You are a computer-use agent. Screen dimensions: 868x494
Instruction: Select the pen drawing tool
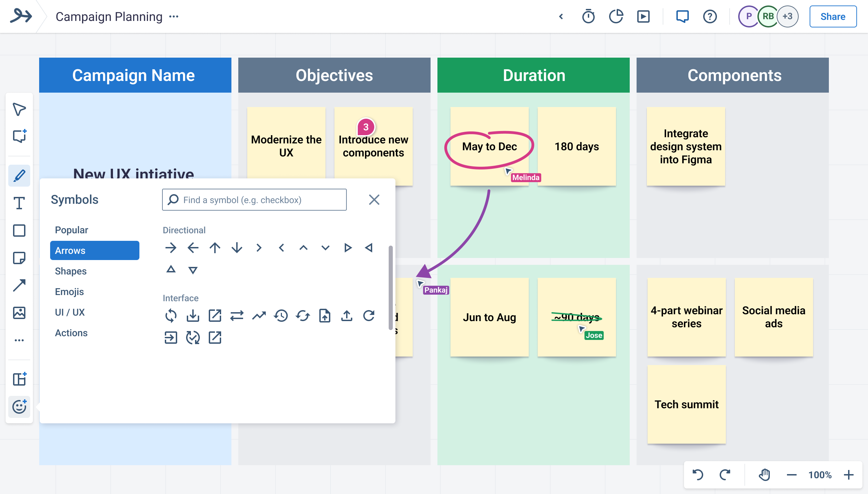click(x=19, y=176)
